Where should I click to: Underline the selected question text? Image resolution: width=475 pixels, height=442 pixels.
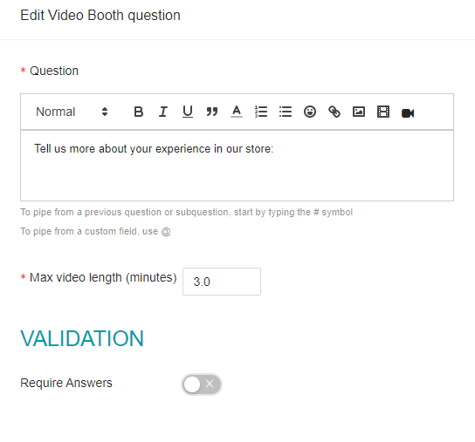[x=187, y=112]
